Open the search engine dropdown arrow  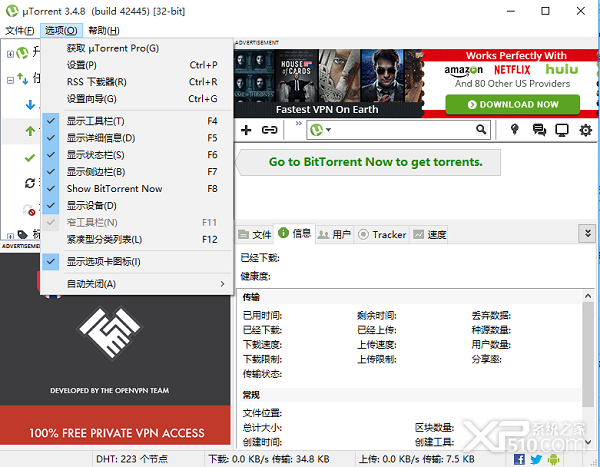328,130
